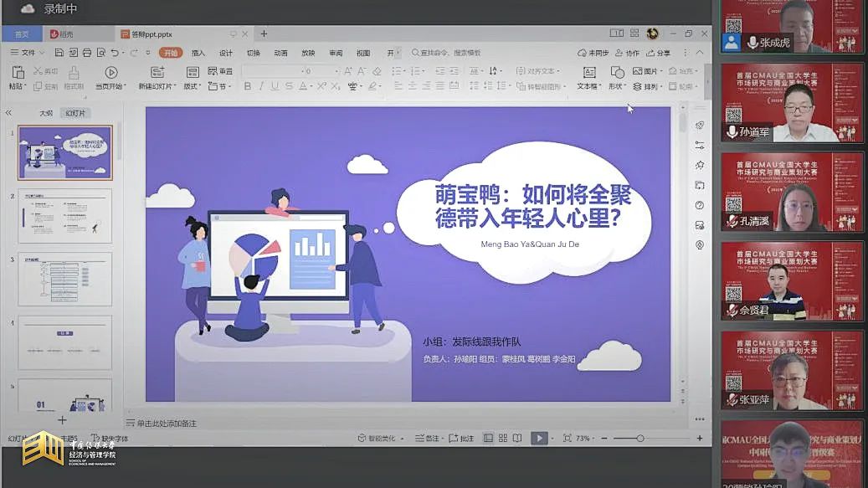Collapse slide panel with double chevron
Image resolution: width=868 pixels, height=488 pixels.
8,113
